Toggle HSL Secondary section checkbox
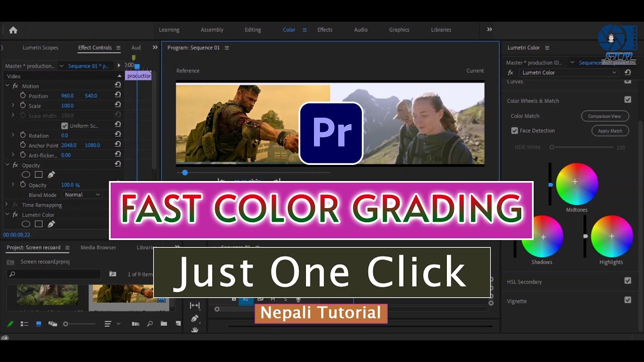644x362 pixels. coord(627,281)
